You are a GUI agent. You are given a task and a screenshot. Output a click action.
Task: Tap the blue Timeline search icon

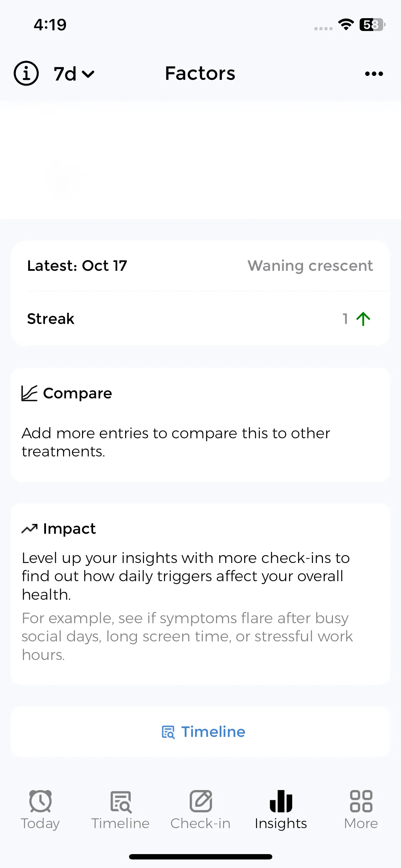pyautogui.click(x=168, y=732)
